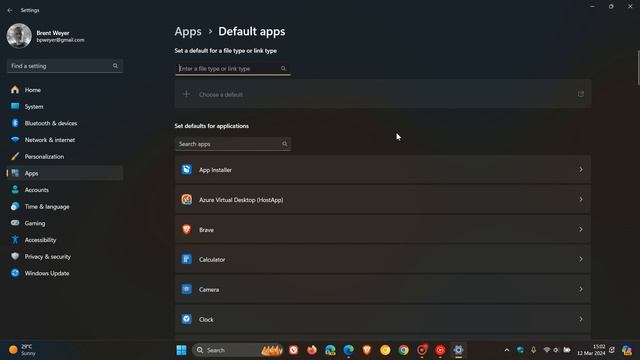Click the Settings gear icon on the taskbar
Viewport: 640px width, 360px height.
tap(458, 350)
